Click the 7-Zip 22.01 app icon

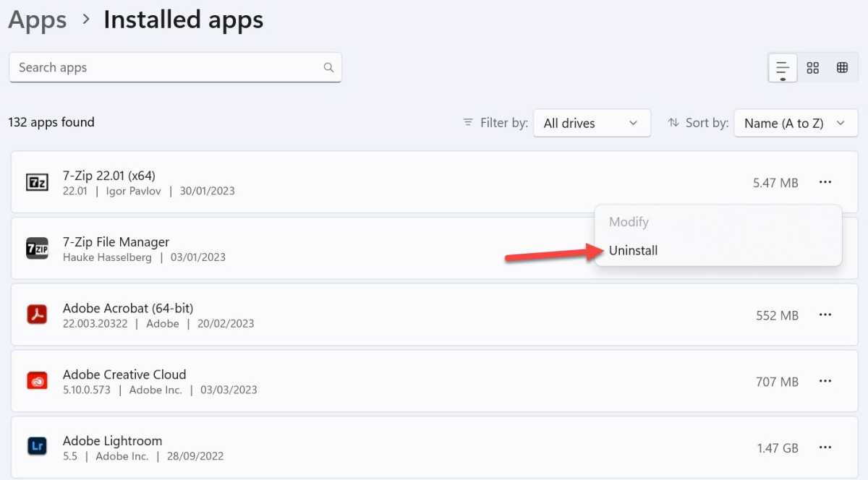(x=37, y=182)
